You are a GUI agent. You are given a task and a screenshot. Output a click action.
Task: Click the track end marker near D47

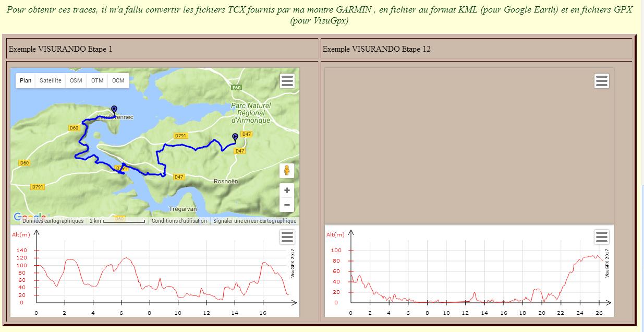coord(235,137)
